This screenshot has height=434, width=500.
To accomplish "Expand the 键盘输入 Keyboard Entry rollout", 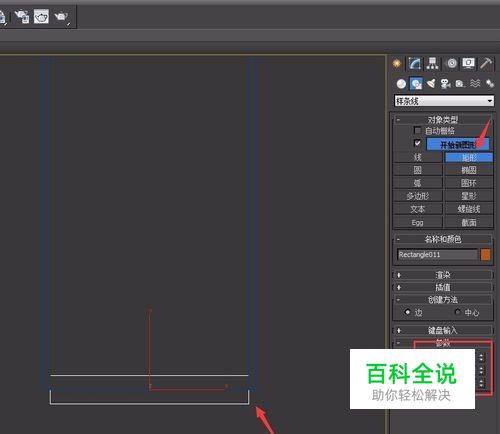I will point(443,330).
